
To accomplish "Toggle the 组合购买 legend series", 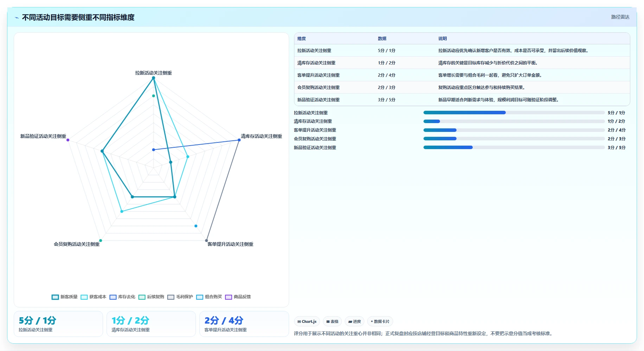I will [x=209, y=297].
